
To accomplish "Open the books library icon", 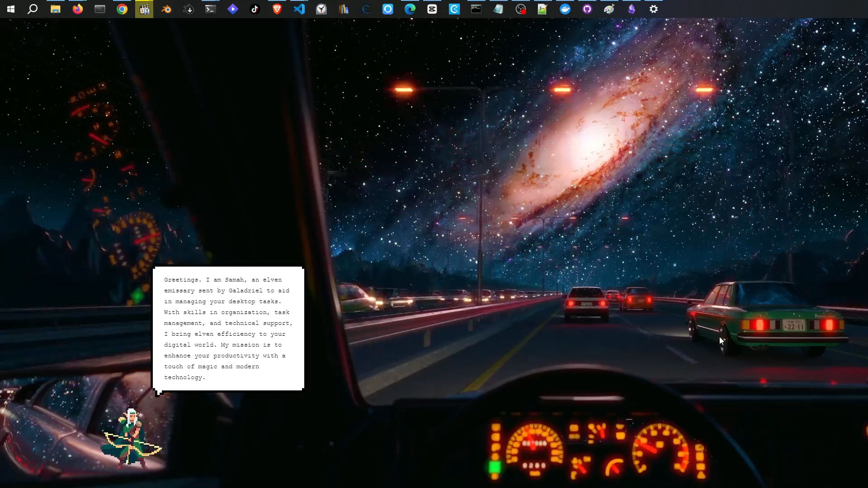I will (x=344, y=9).
